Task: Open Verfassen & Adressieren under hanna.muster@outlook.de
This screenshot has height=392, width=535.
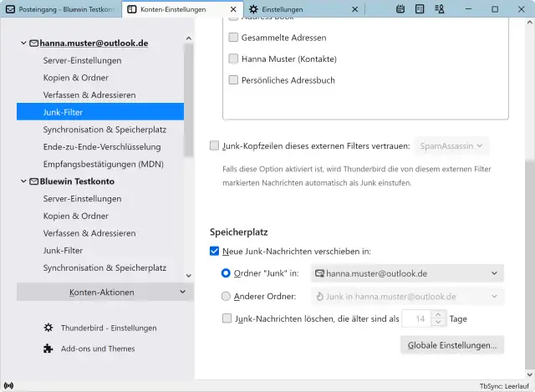Action: tap(89, 94)
